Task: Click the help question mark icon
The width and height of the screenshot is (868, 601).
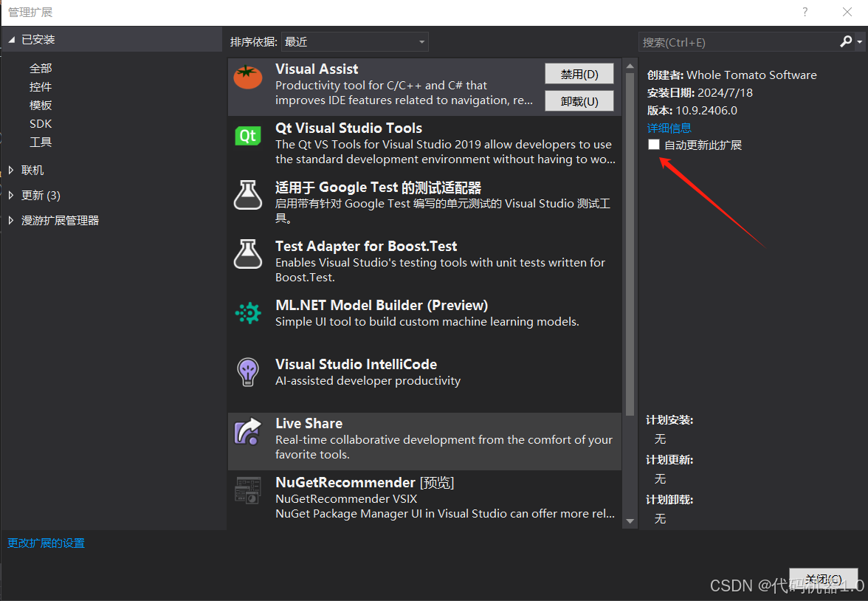Action: tap(805, 12)
